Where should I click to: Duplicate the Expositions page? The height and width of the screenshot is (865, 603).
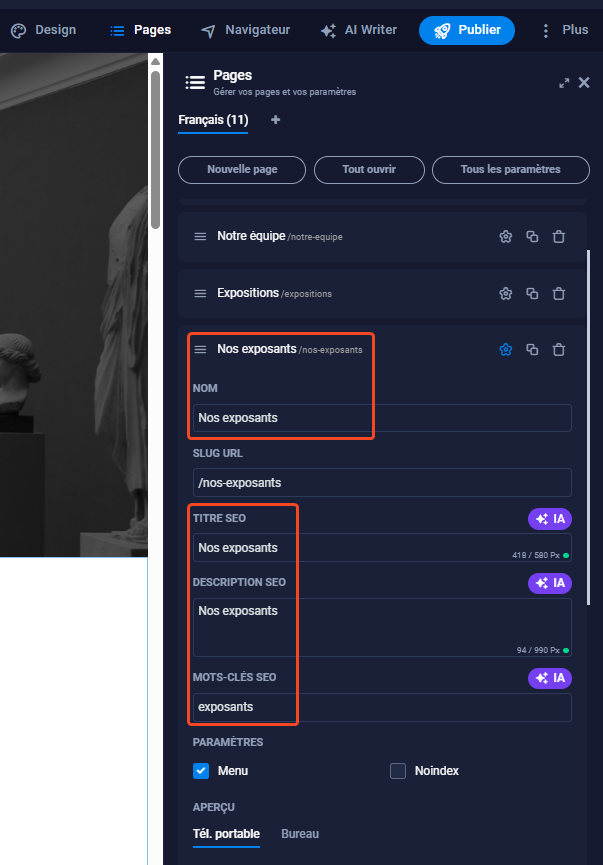tap(532, 293)
